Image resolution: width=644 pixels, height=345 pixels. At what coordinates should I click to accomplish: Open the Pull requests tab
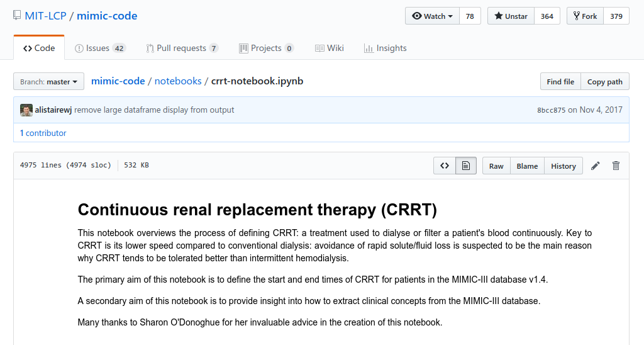pos(182,48)
